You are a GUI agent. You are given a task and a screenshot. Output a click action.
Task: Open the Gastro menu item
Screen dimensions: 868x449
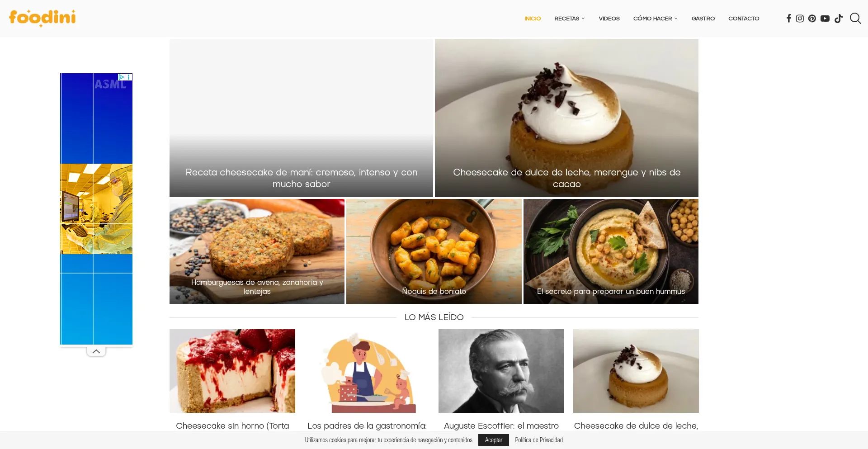(703, 19)
